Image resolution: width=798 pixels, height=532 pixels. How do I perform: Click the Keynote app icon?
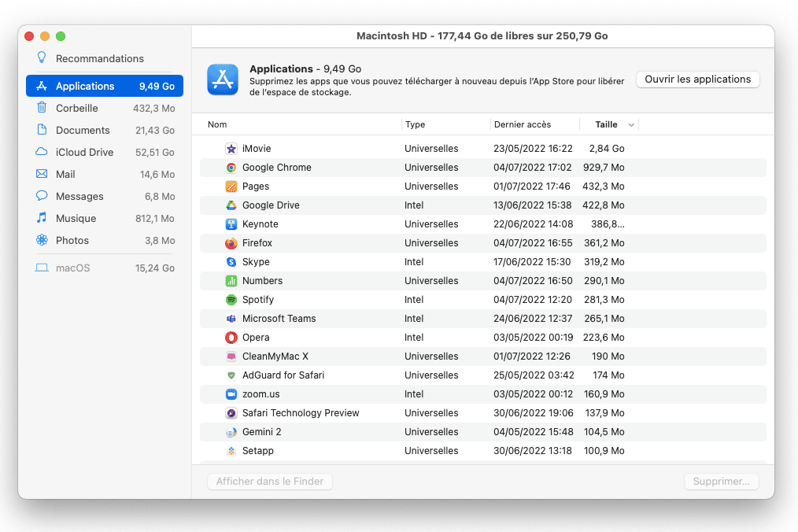[x=231, y=224]
